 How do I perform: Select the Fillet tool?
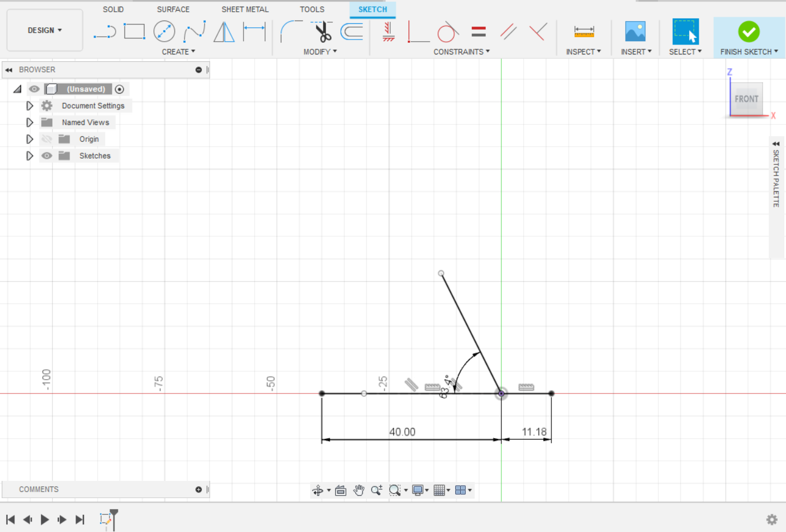click(291, 32)
